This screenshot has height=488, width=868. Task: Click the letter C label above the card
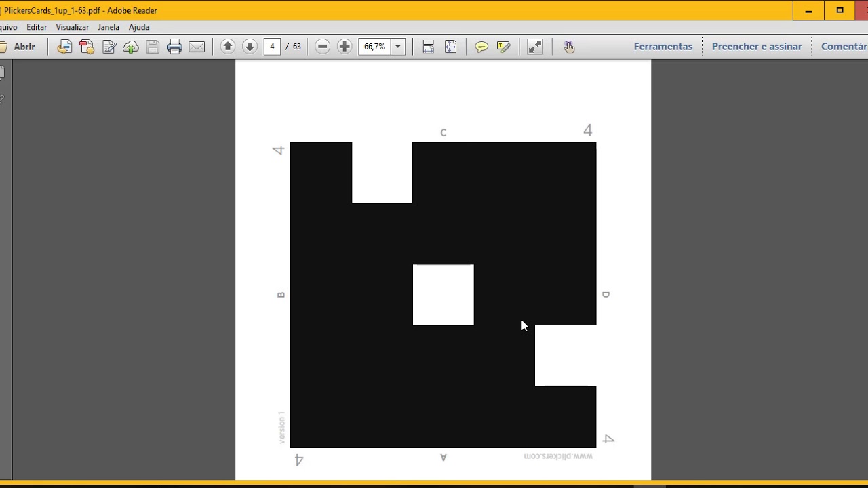point(443,132)
